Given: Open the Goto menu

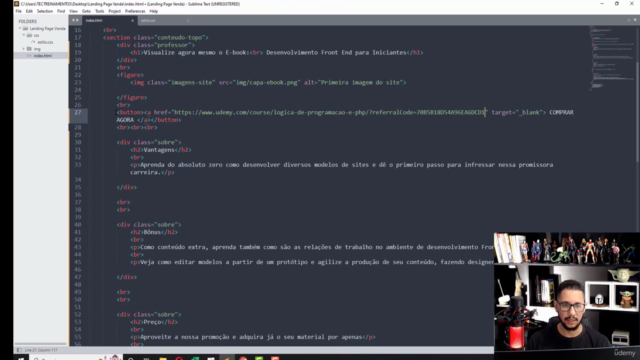Looking at the screenshot, I should point(86,11).
